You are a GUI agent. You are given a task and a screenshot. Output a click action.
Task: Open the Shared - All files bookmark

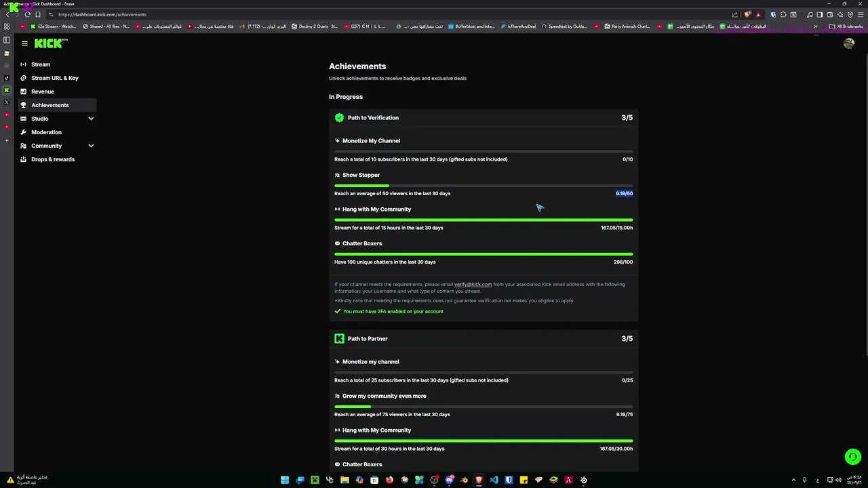point(106,26)
